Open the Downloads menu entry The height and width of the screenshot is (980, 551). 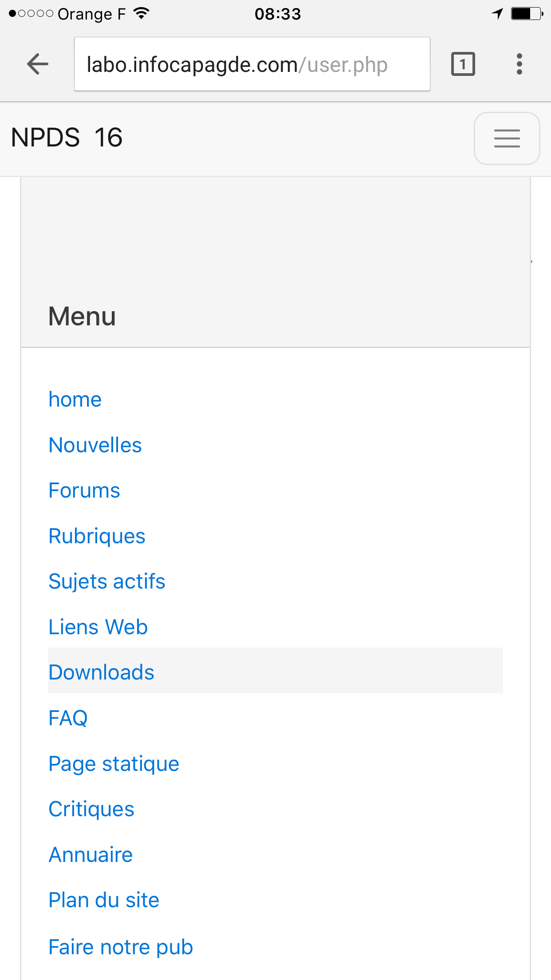click(x=101, y=672)
